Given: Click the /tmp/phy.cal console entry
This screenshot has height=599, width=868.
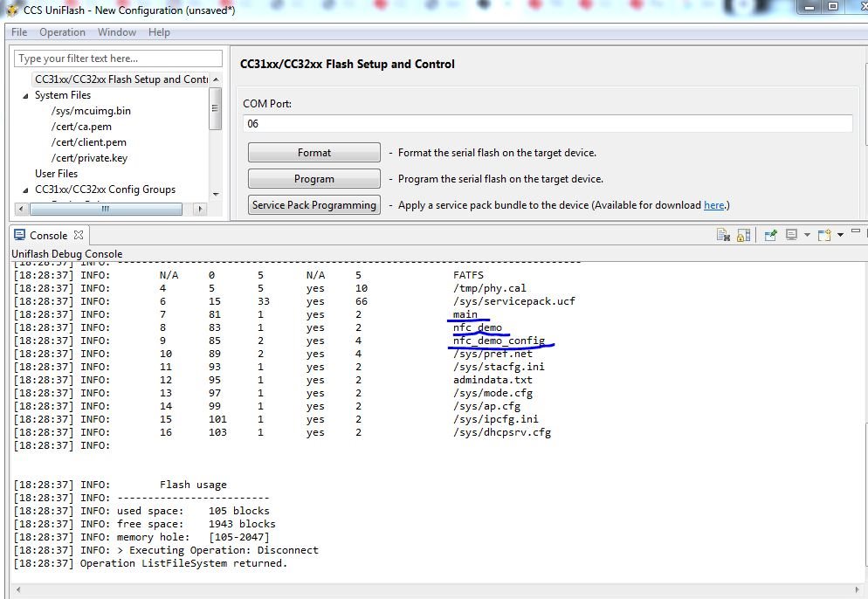Looking at the screenshot, I should point(490,288).
